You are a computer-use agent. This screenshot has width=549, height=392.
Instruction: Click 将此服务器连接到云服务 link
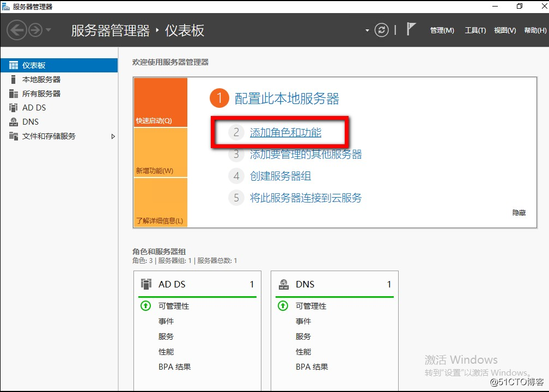tap(306, 198)
